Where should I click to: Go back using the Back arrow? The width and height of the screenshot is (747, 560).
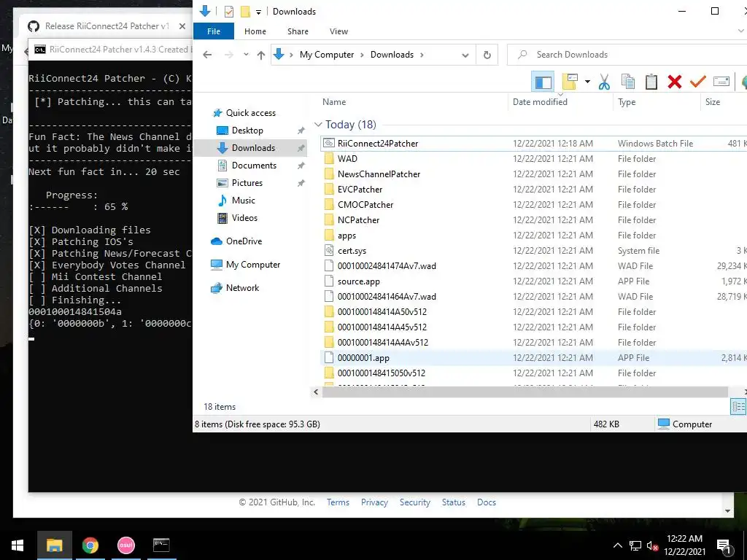207,55
